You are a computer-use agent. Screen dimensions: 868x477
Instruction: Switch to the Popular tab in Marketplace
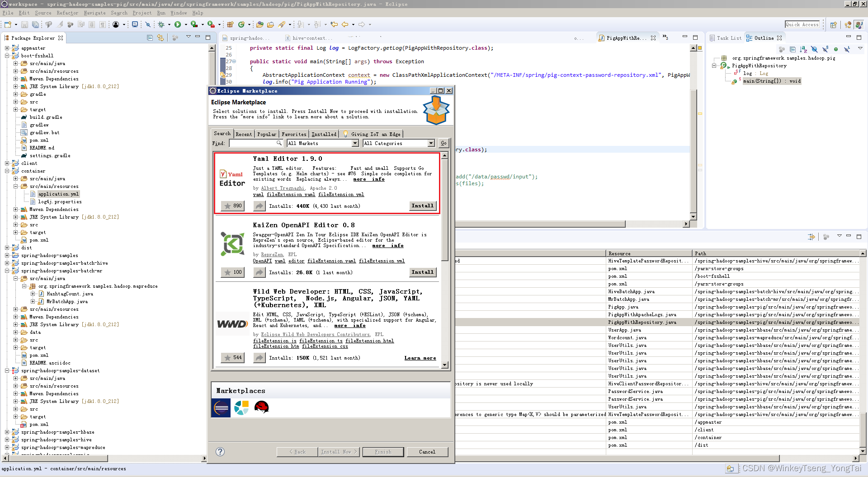[267, 134]
